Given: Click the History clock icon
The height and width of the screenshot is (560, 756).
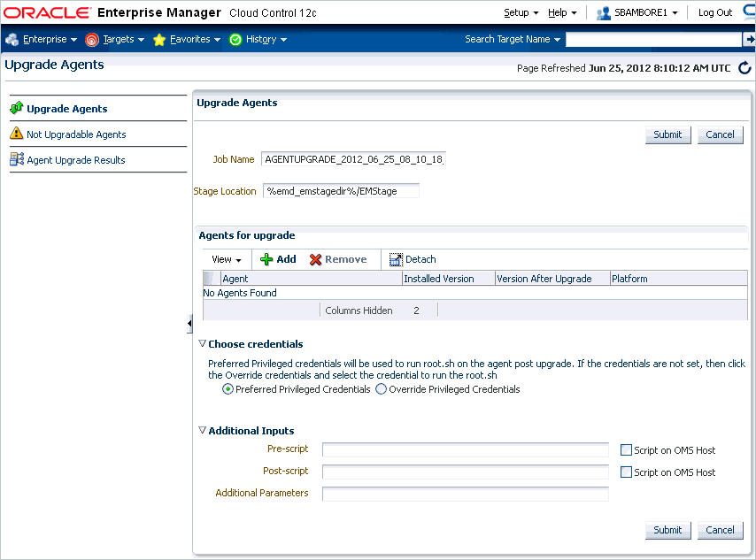Looking at the screenshot, I should [235, 40].
